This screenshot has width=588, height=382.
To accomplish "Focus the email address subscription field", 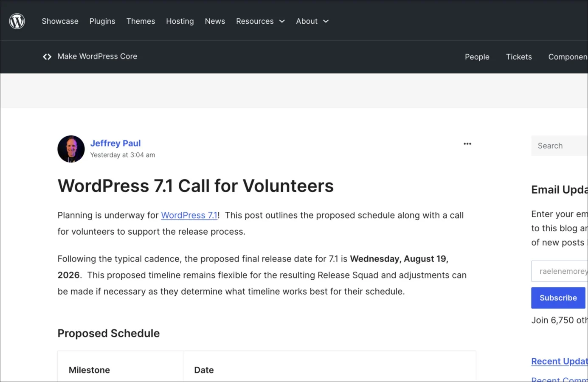I will (560, 271).
